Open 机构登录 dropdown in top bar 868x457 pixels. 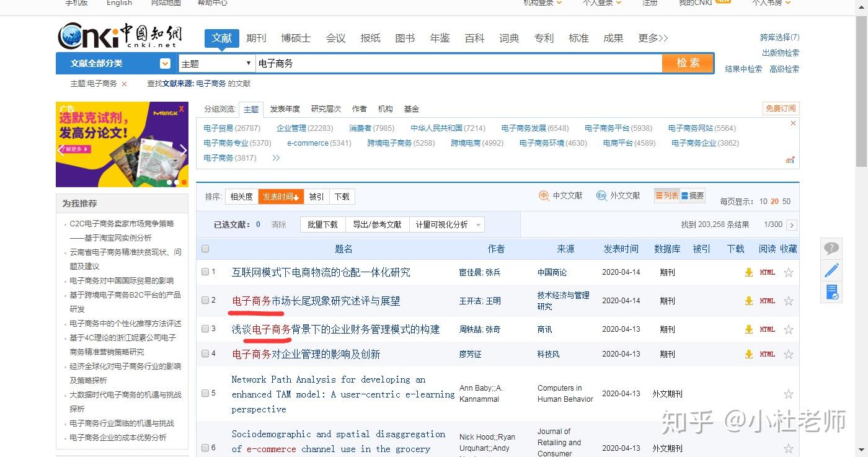coord(542,3)
